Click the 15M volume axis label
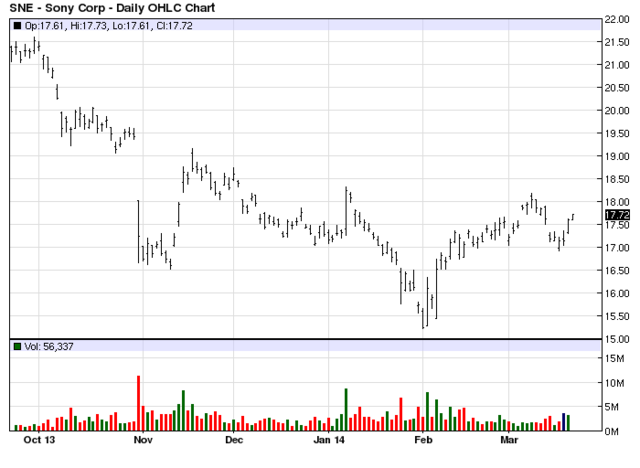640x468 pixels. 615,359
